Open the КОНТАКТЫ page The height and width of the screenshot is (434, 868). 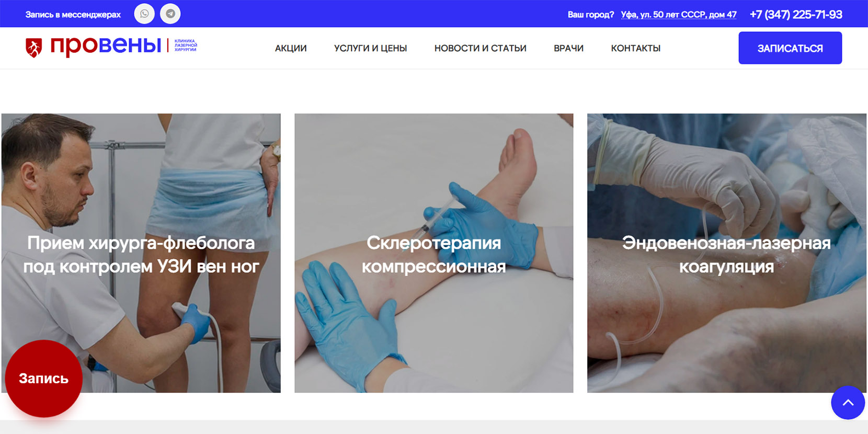click(x=636, y=48)
